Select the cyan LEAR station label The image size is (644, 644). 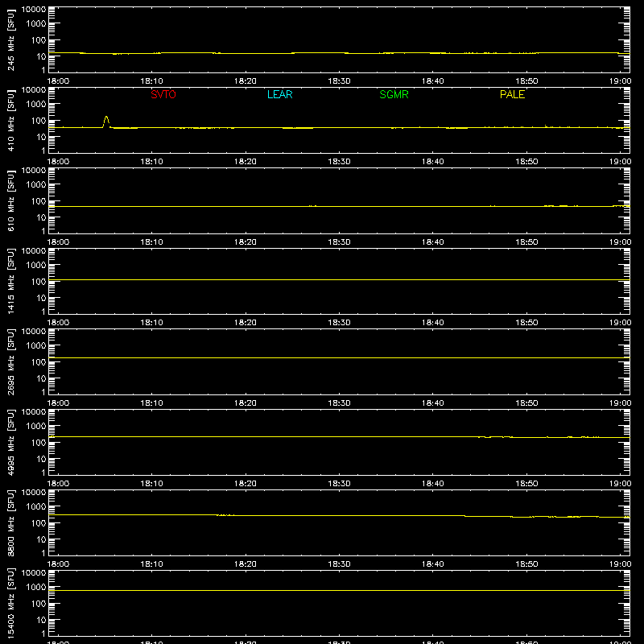279,94
